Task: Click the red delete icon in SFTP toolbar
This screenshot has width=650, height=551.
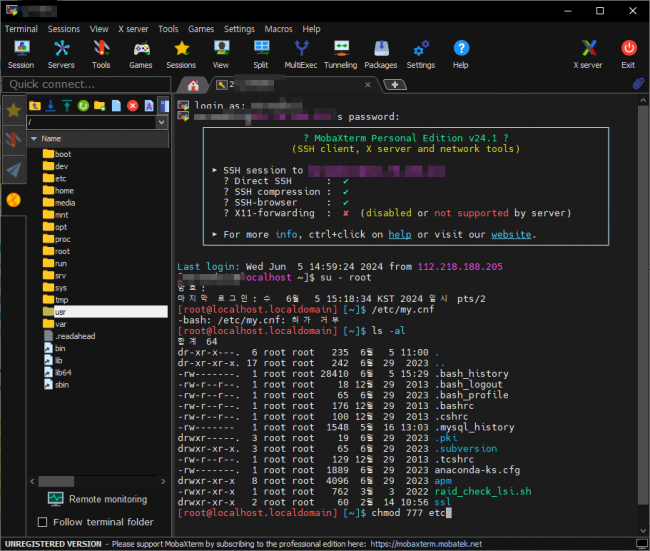Action: [133, 106]
